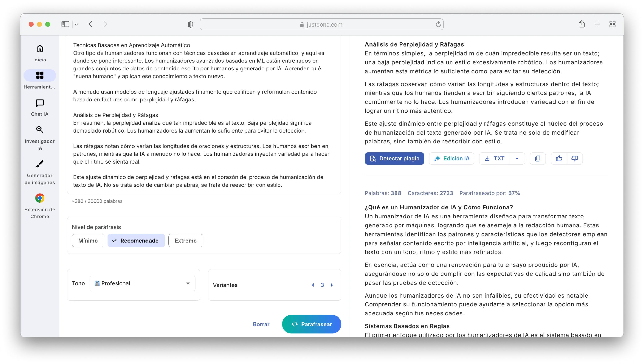Increase Variantes with right arrow

332,285
